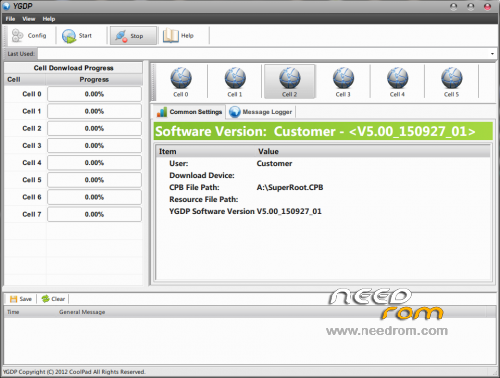Click the Cell 2 progress bar
This screenshot has width=500, height=378.
tap(94, 128)
